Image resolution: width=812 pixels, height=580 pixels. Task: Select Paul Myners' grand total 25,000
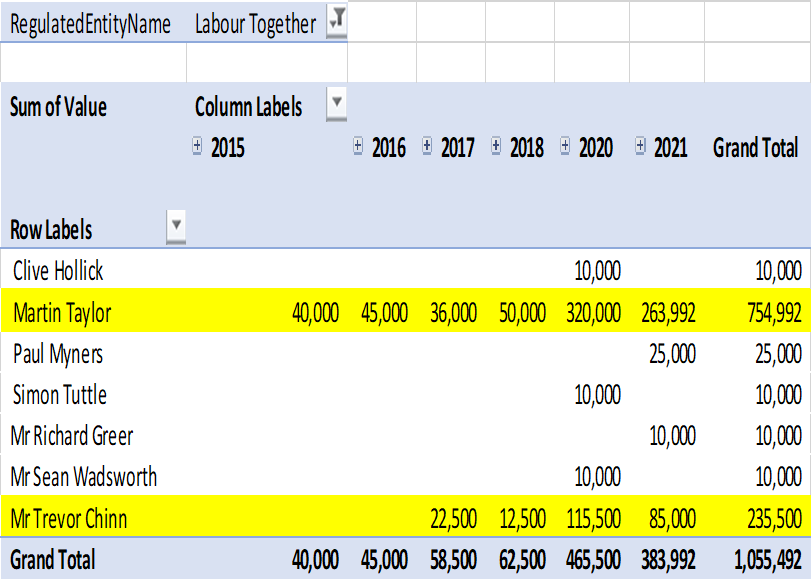[x=779, y=354]
